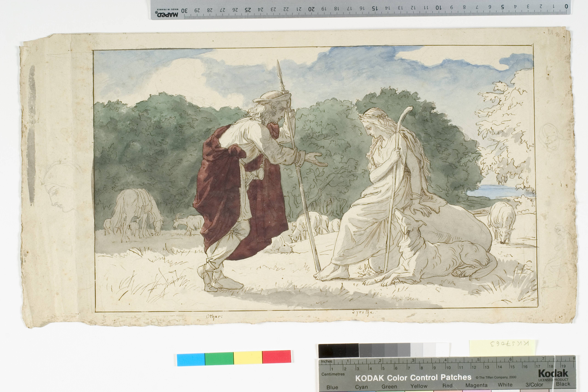Select the "Centimetres" scale label

click(x=333, y=374)
